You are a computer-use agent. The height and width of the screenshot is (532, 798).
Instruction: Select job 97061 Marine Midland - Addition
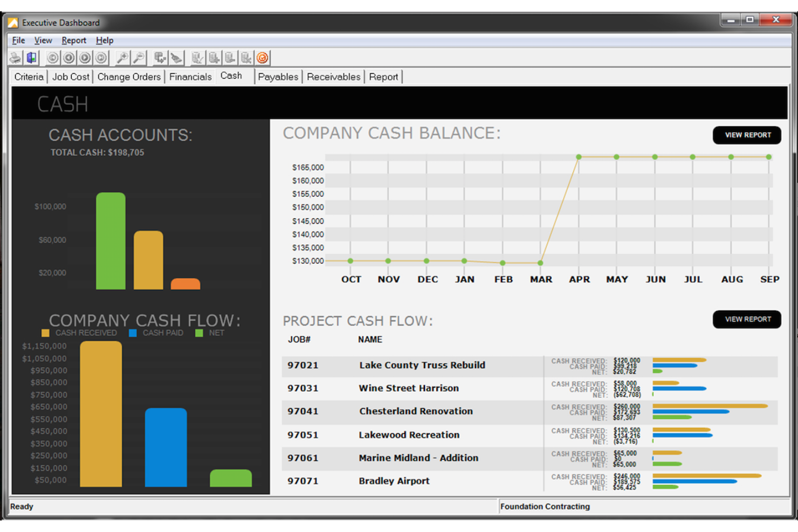[529, 458]
